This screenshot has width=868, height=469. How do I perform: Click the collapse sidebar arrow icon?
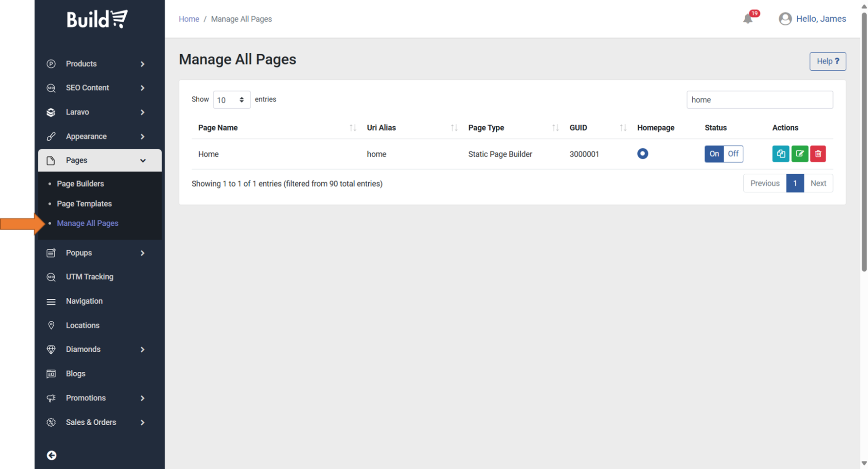(51, 455)
